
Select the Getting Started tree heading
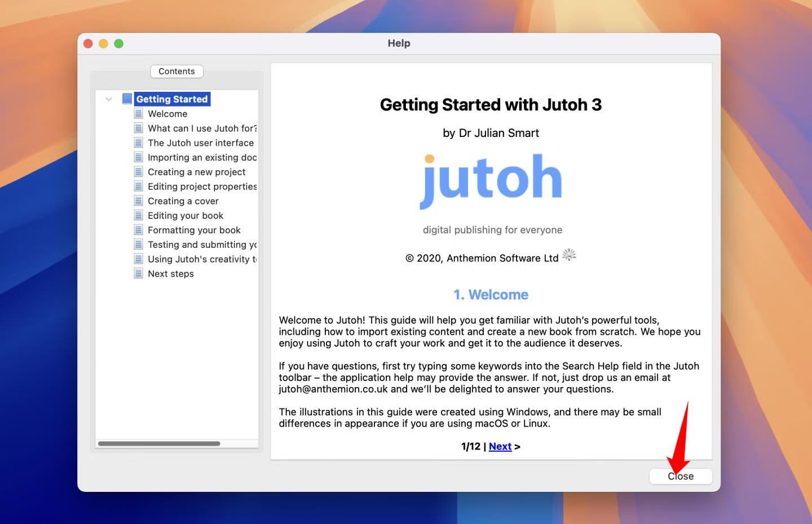(x=172, y=99)
